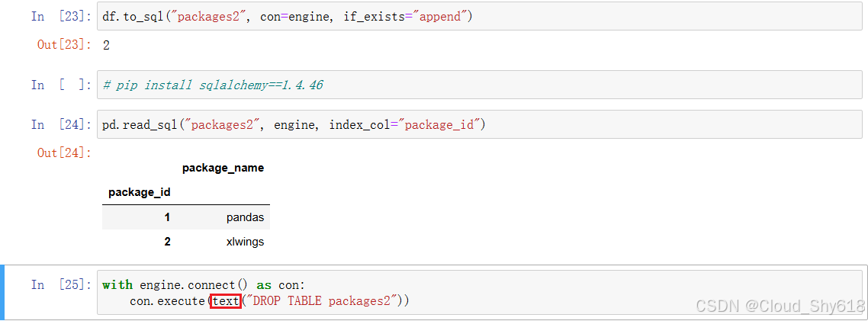
Task: Click the pd.read_sql code cell
Action: click(x=480, y=124)
